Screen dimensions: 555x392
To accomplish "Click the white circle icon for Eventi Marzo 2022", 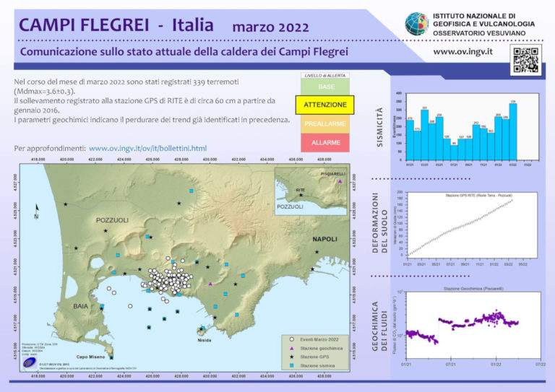I will (292, 339).
